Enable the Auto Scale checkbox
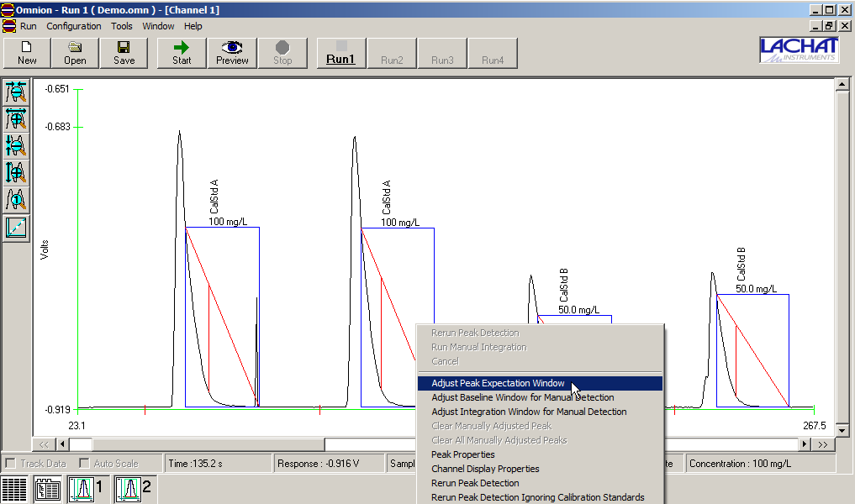The height and width of the screenshot is (504, 855). pos(84,463)
